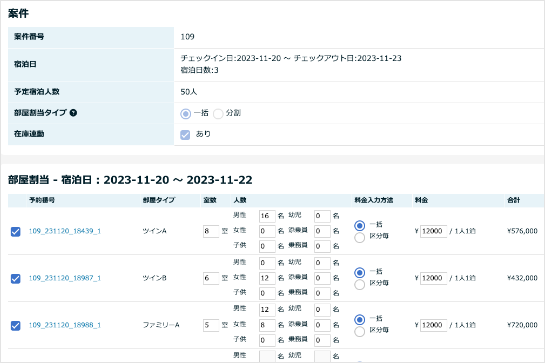
Task: Click the room type text ファミリーA
Action: point(161,325)
